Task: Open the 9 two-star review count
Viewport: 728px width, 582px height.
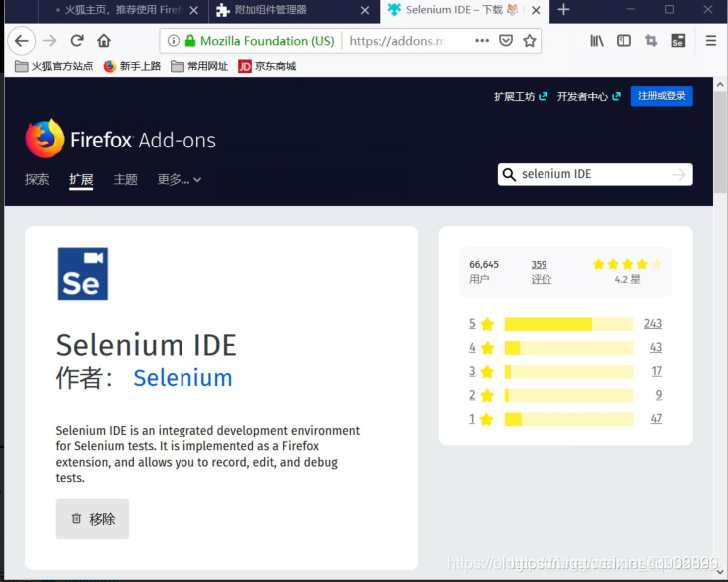Action: (659, 395)
